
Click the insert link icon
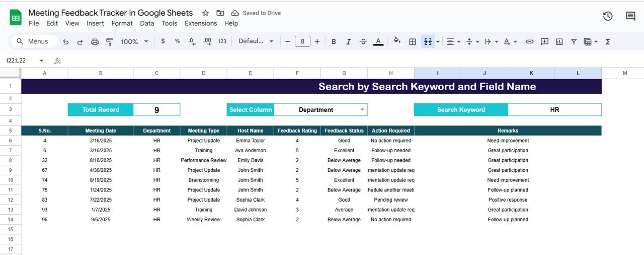click(x=529, y=42)
